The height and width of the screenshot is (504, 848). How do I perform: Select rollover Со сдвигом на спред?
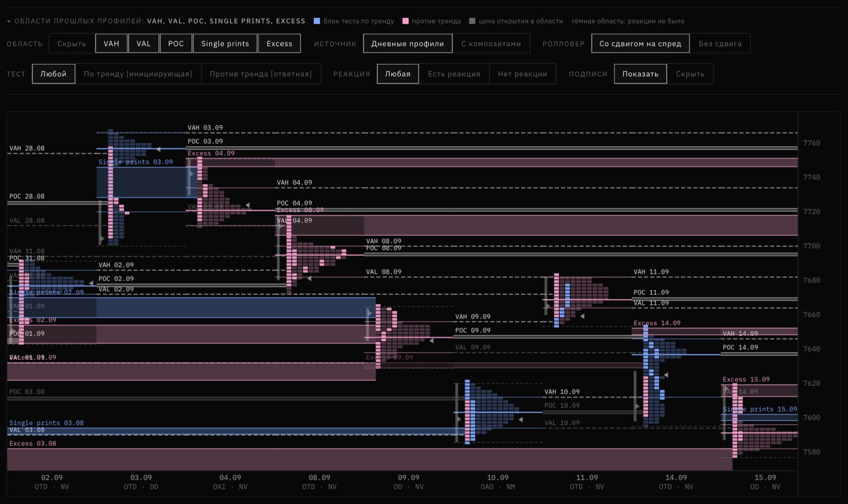[x=640, y=43]
